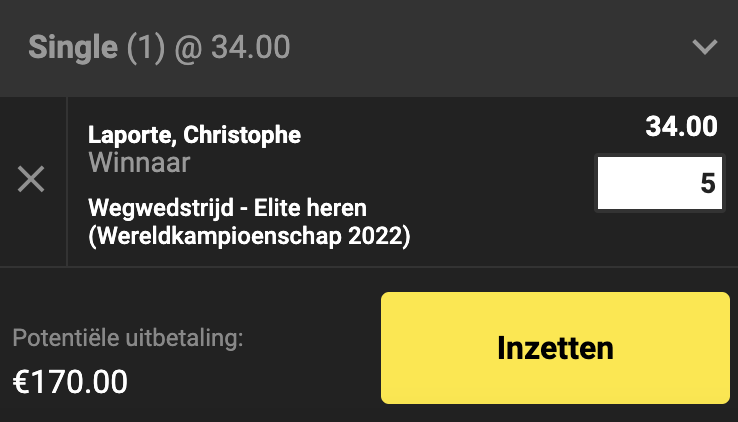Open the Wegwedstrijd - Elite heren event line
The width and height of the screenshot is (738, 422).
point(228,209)
